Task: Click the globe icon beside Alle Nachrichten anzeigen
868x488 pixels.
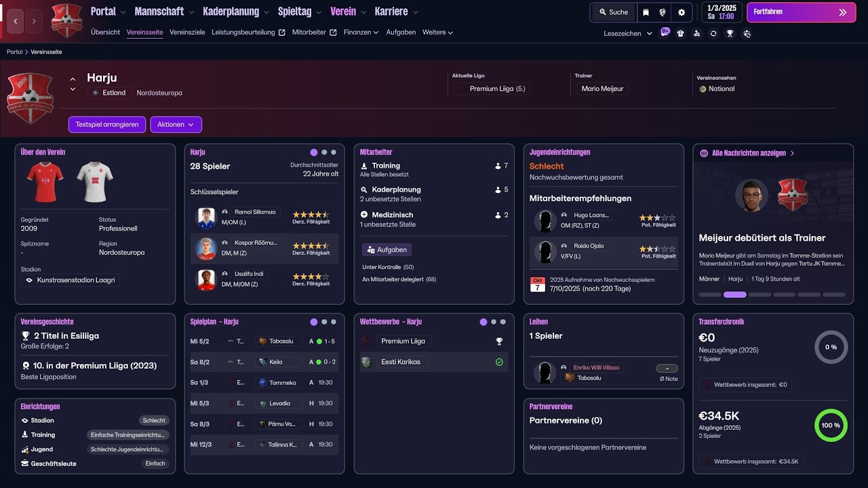Action: click(x=704, y=153)
